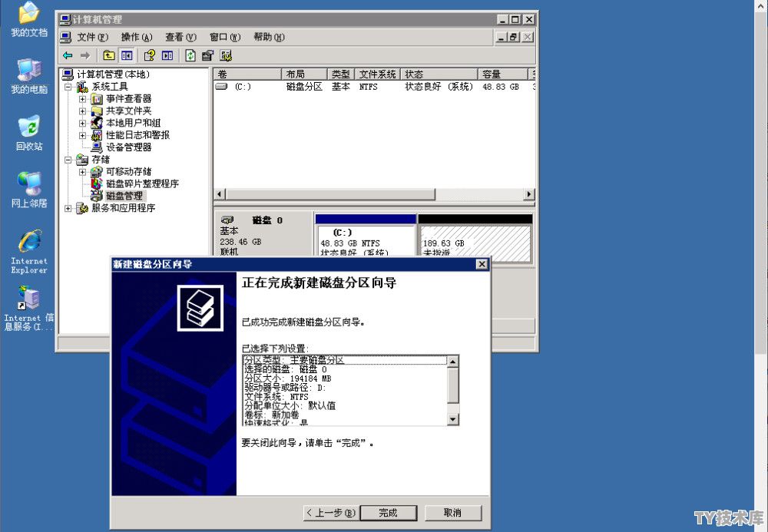The image size is (768, 532).
Task: Click 完成 to finish the wizard
Action: point(389,512)
